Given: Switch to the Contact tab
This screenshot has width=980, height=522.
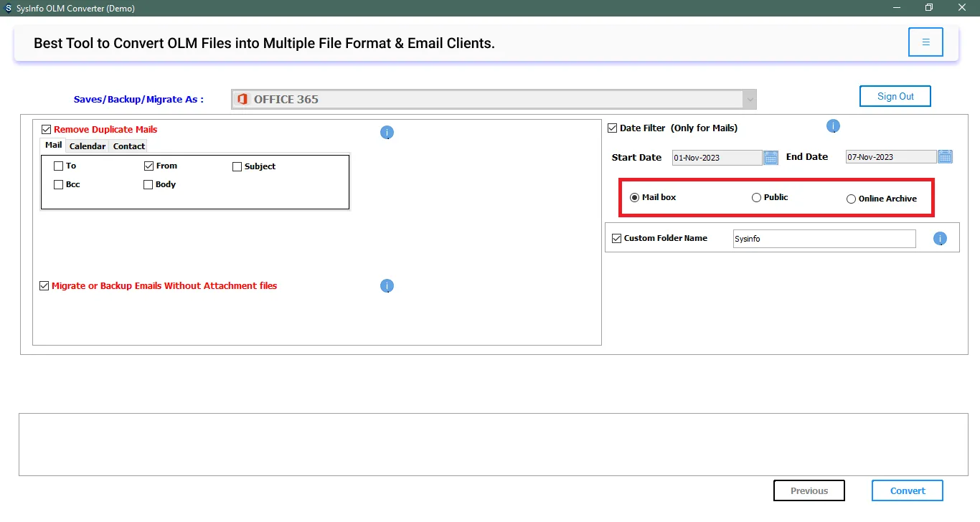Looking at the screenshot, I should click(129, 146).
